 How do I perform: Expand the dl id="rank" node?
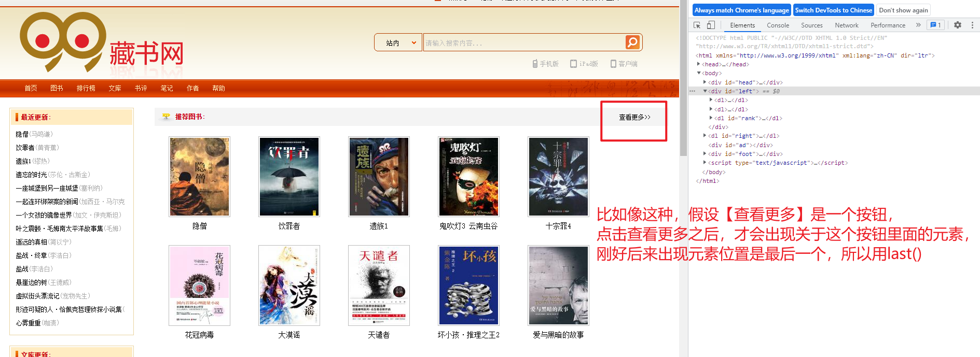pyautogui.click(x=711, y=118)
